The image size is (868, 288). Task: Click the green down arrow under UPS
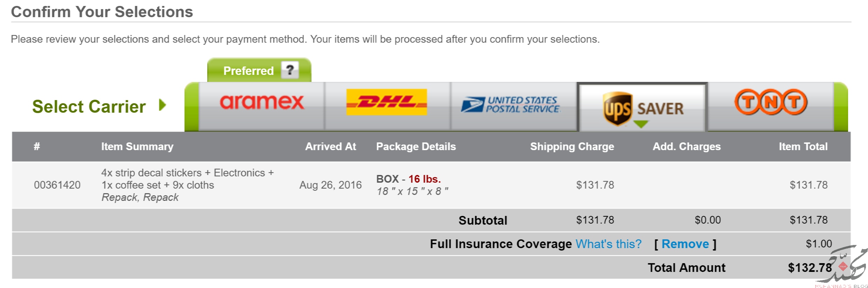641,124
